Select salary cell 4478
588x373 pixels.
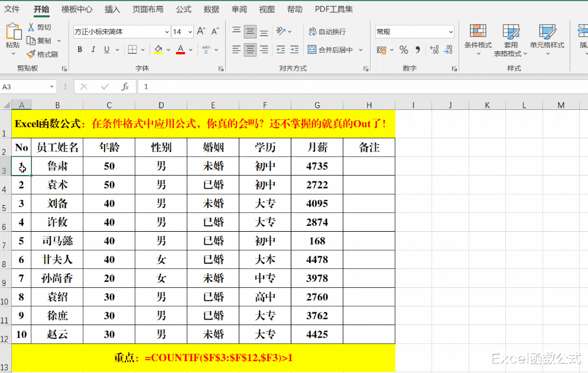coord(317,260)
